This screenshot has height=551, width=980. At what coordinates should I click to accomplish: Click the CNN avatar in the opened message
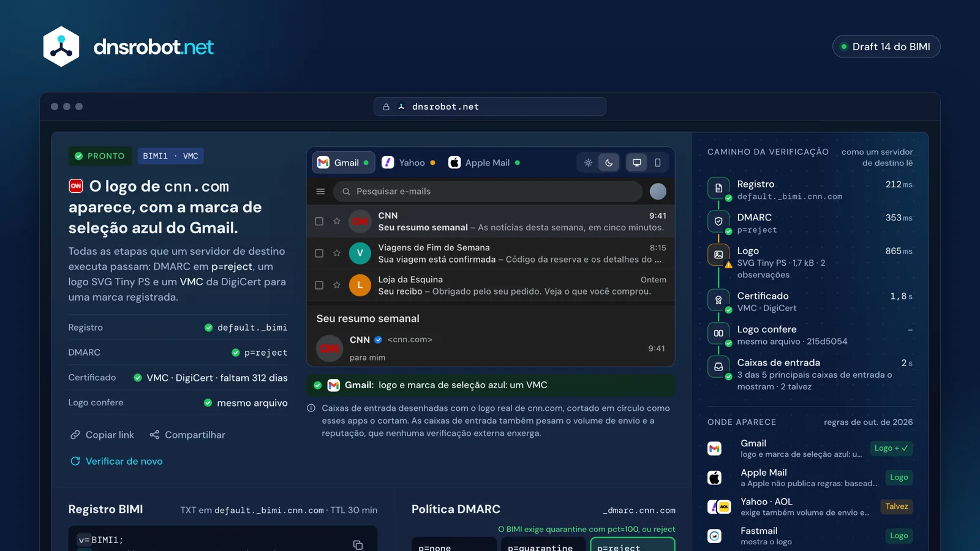point(330,348)
